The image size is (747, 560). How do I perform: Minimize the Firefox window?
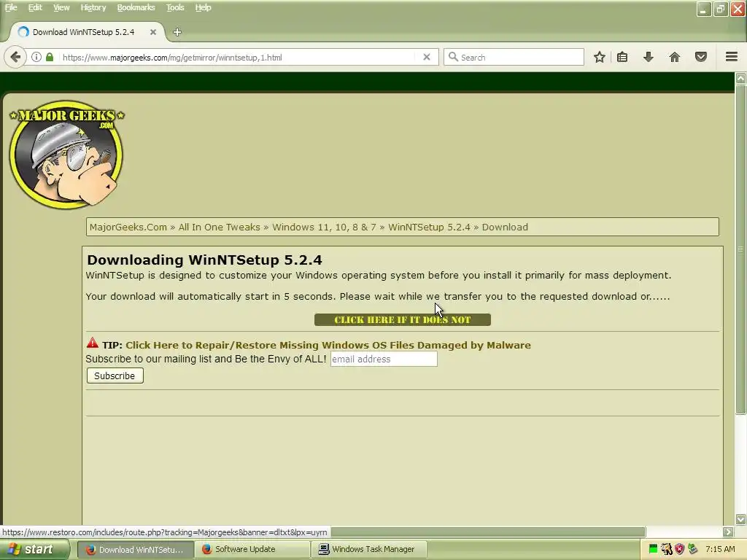point(704,9)
